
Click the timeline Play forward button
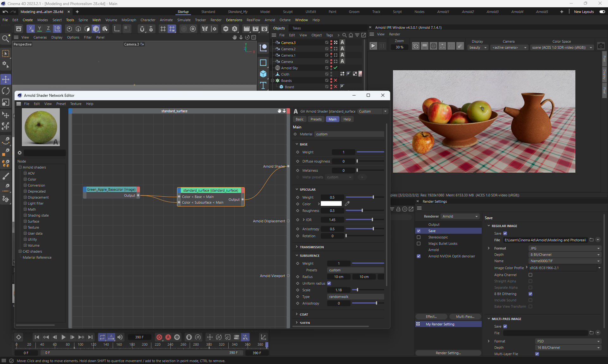click(x=63, y=337)
